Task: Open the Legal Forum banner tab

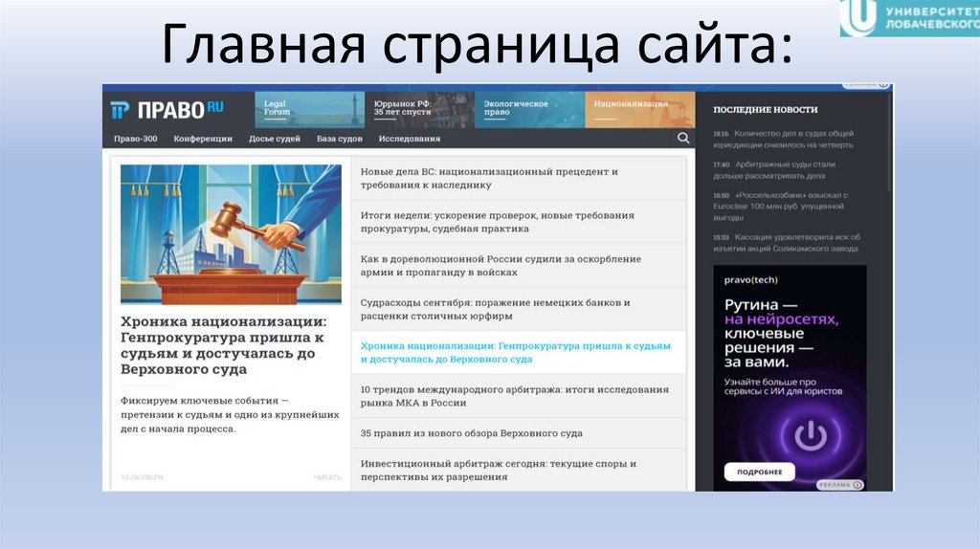Action: 310,110
